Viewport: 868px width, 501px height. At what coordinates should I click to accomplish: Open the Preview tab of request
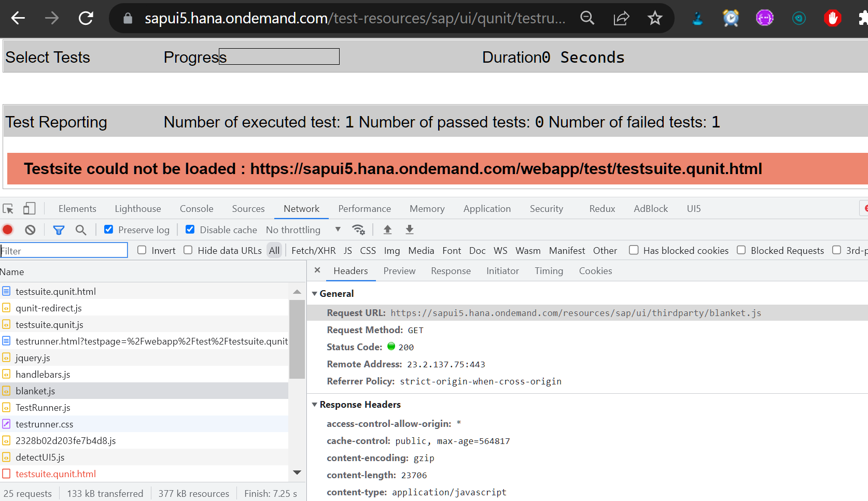[399, 271]
